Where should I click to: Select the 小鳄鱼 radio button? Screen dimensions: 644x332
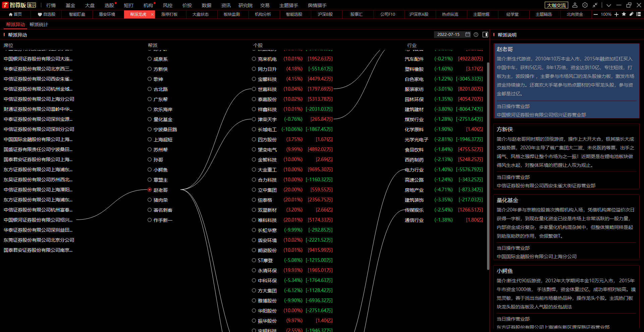point(150,170)
